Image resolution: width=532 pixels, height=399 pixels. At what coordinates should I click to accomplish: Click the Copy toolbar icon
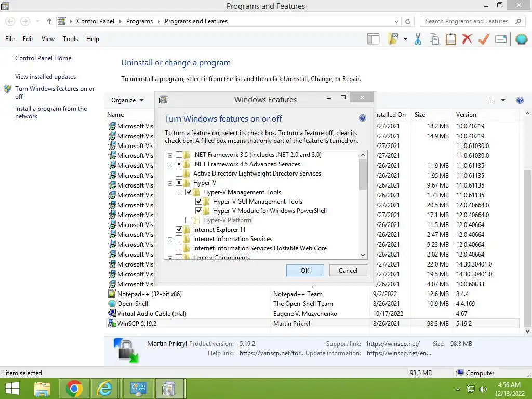point(434,39)
